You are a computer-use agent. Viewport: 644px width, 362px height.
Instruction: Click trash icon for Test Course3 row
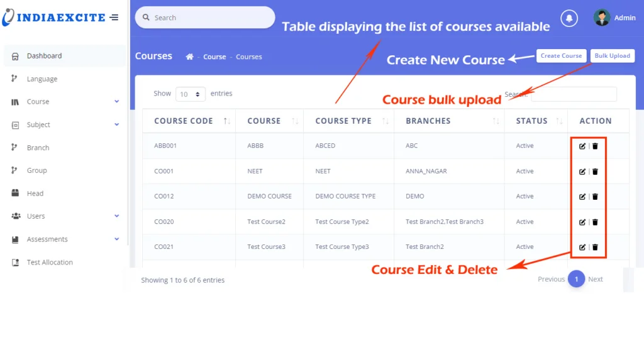click(x=595, y=247)
